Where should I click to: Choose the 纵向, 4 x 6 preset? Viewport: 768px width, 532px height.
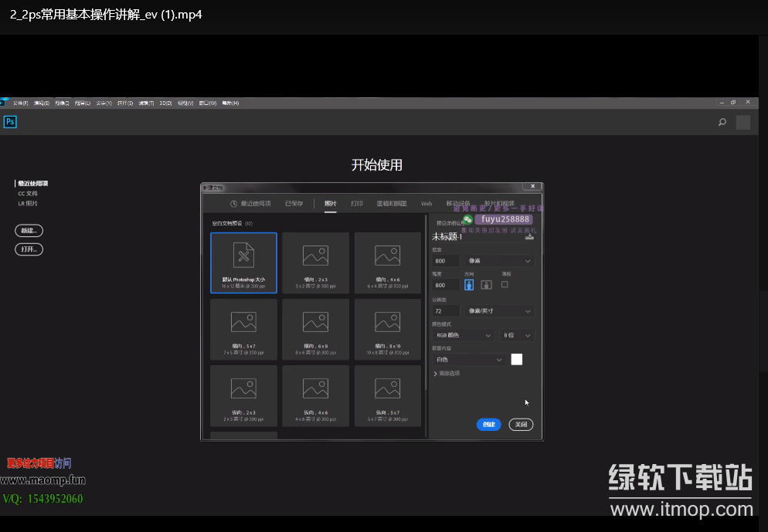click(x=315, y=396)
